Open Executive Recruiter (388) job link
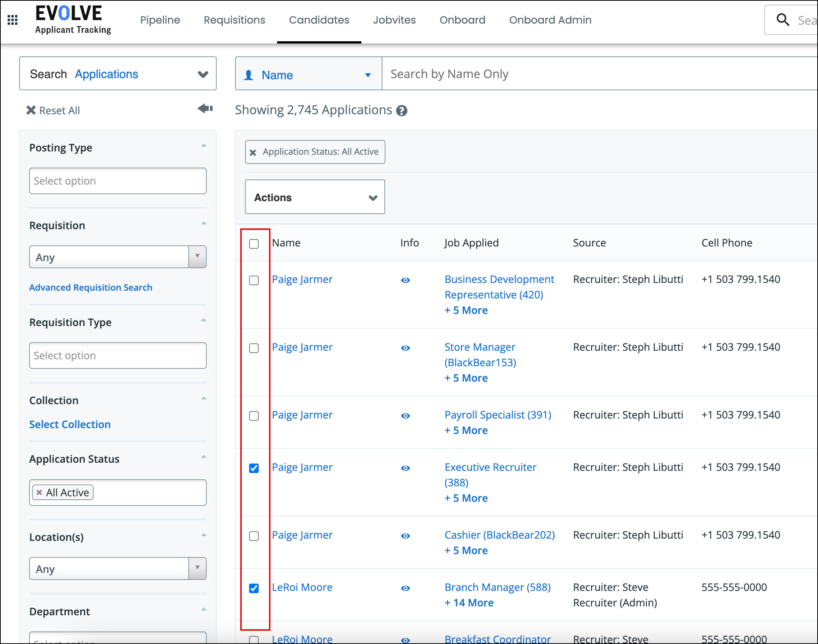The height and width of the screenshot is (644, 818). (490, 475)
